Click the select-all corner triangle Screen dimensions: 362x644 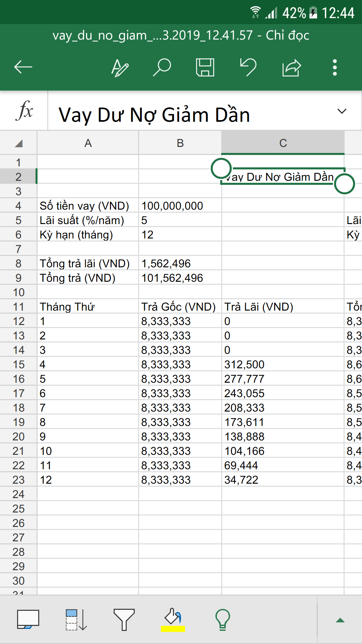point(18,143)
